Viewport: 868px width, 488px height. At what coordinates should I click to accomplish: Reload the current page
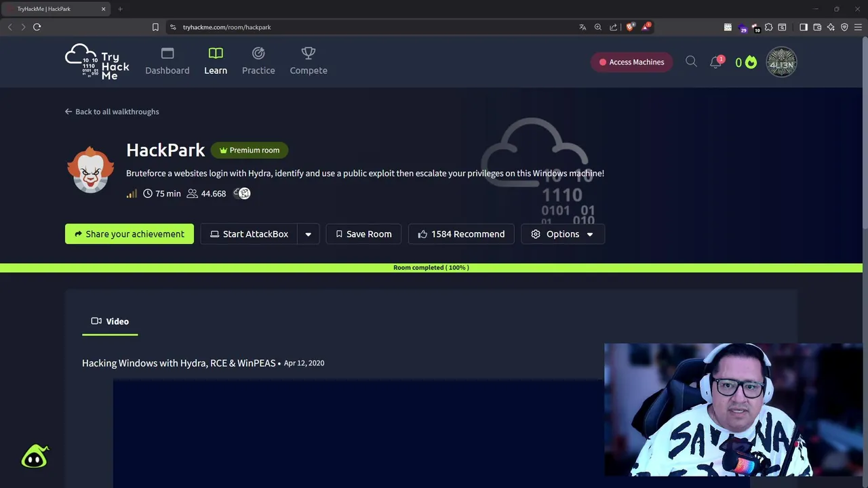(x=37, y=27)
